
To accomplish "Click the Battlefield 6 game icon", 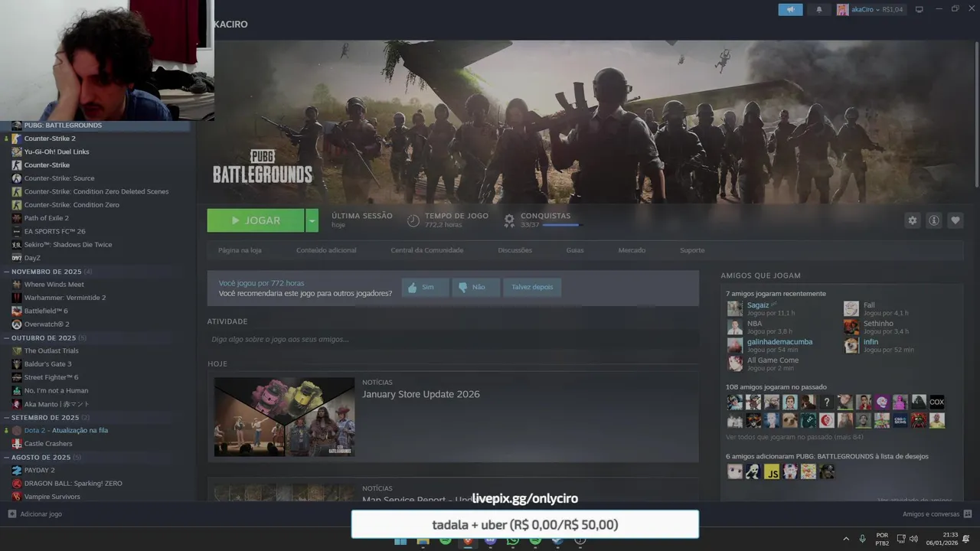I will (17, 311).
